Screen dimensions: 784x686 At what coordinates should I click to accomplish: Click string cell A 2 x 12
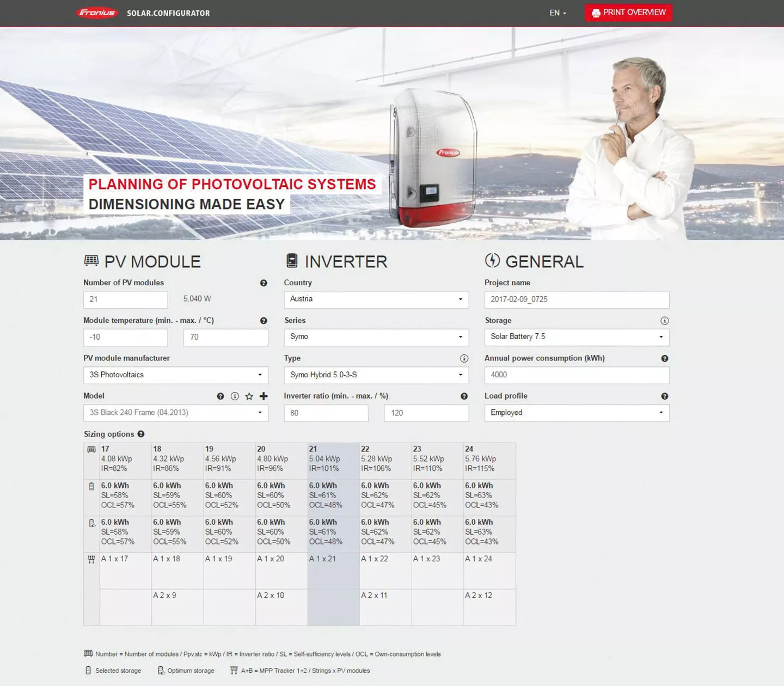pyautogui.click(x=489, y=607)
